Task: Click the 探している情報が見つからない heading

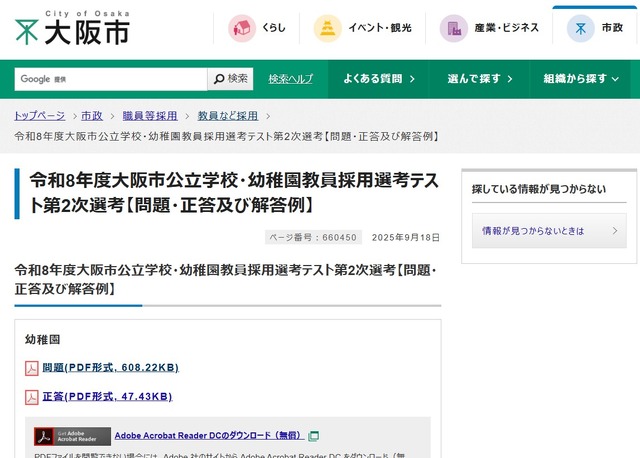Action: coord(539,189)
